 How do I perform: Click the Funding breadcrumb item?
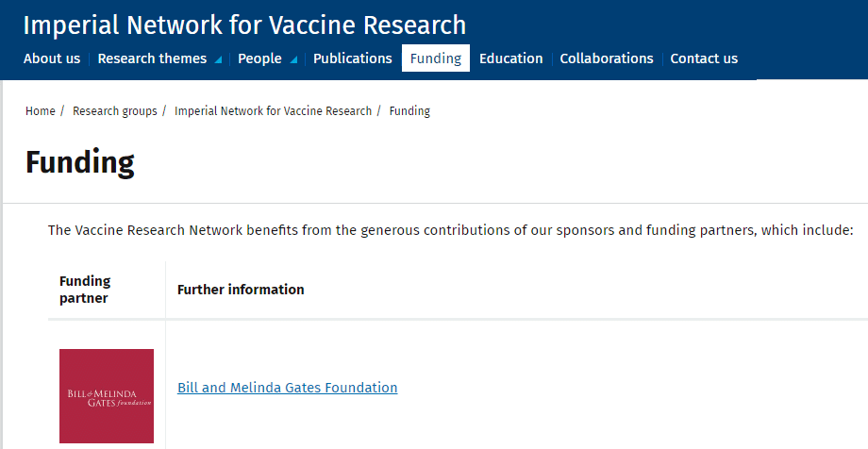(409, 111)
